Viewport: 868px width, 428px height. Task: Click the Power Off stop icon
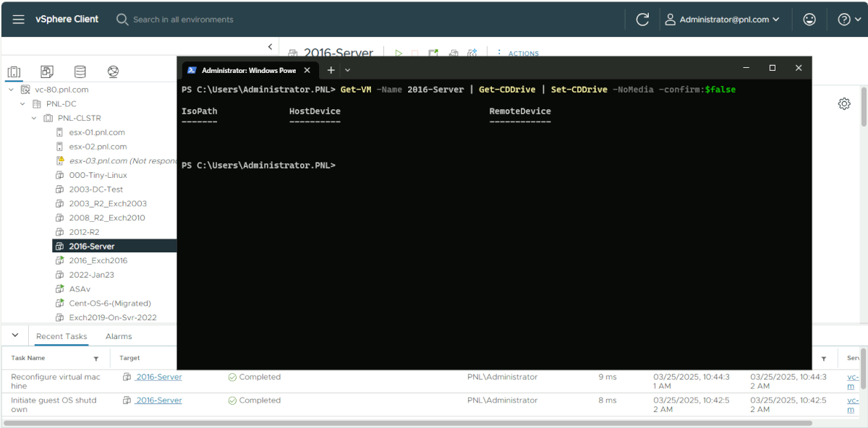(x=415, y=53)
